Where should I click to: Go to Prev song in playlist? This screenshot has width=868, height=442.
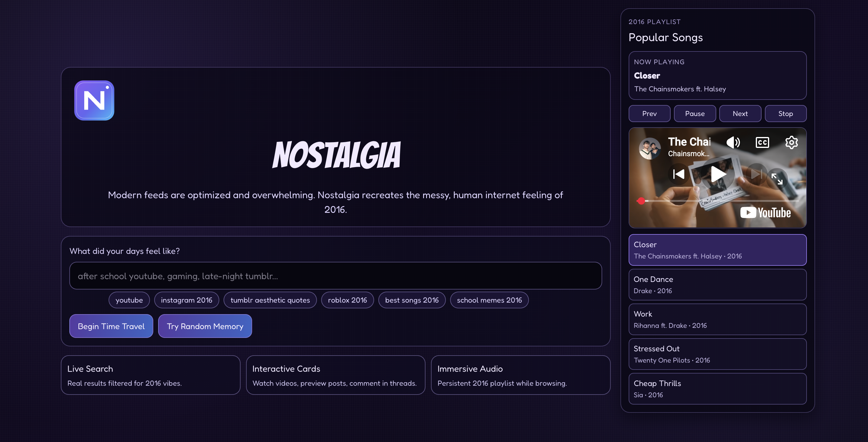click(x=649, y=114)
